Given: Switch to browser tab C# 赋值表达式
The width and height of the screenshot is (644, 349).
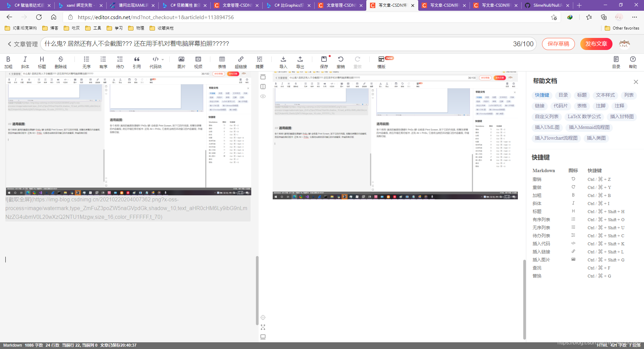Looking at the screenshot, I should tap(29, 5).
